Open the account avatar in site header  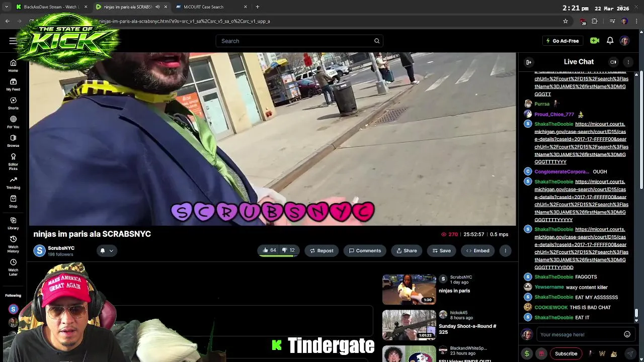tap(624, 41)
